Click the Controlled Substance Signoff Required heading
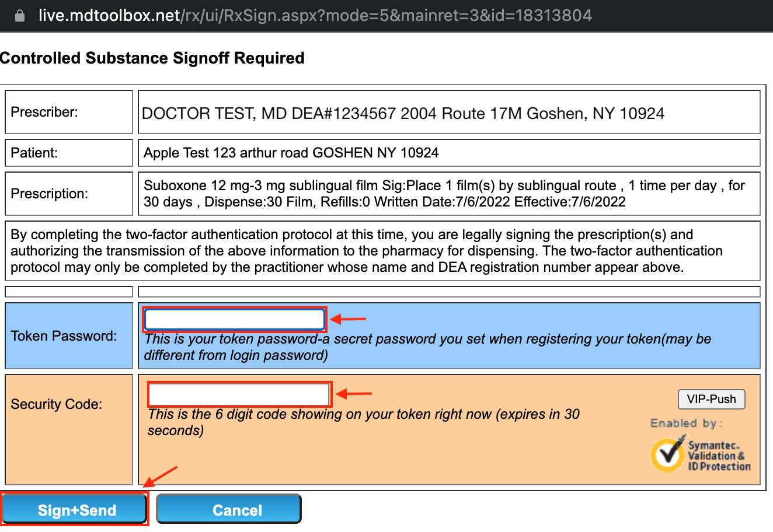Viewport: 773px width, 532px height. point(152,58)
